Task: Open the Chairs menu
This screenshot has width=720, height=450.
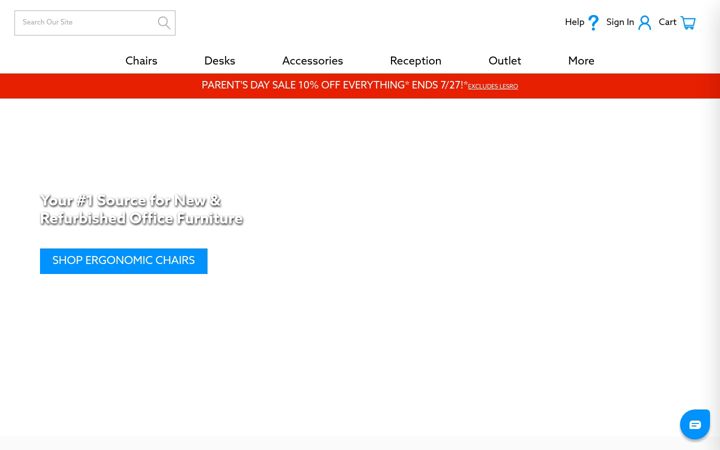Action: pyautogui.click(x=141, y=61)
